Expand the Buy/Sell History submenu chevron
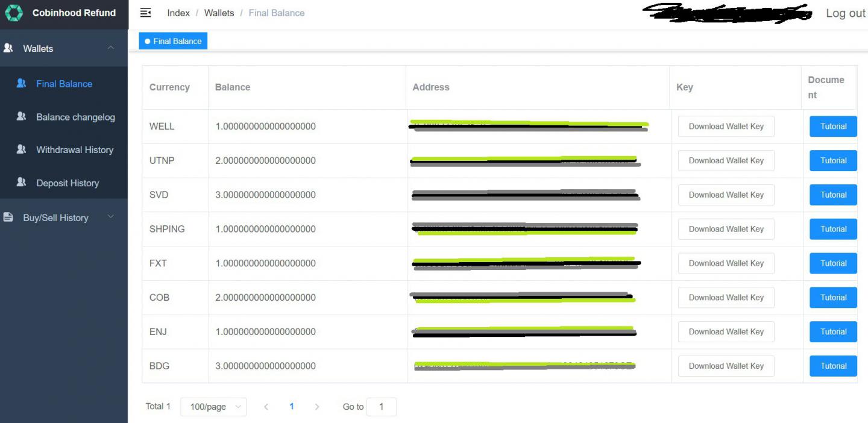The width and height of the screenshot is (868, 423). pos(111,217)
